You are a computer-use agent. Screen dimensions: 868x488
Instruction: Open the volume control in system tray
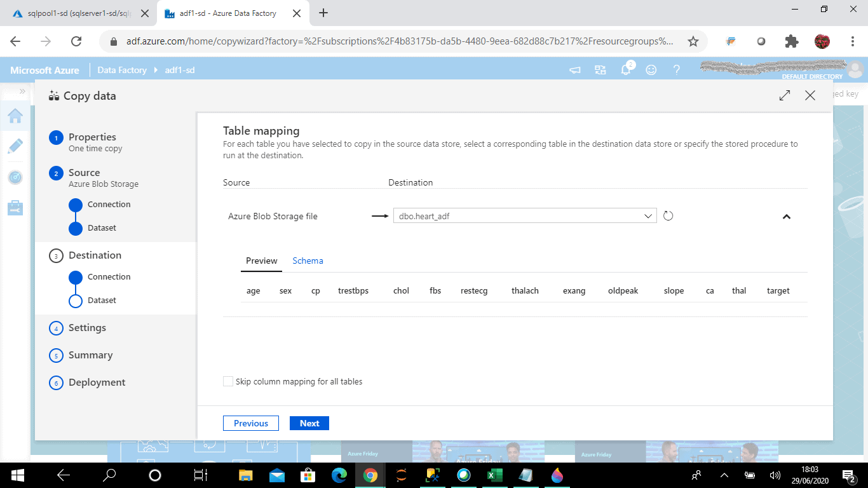tap(775, 475)
